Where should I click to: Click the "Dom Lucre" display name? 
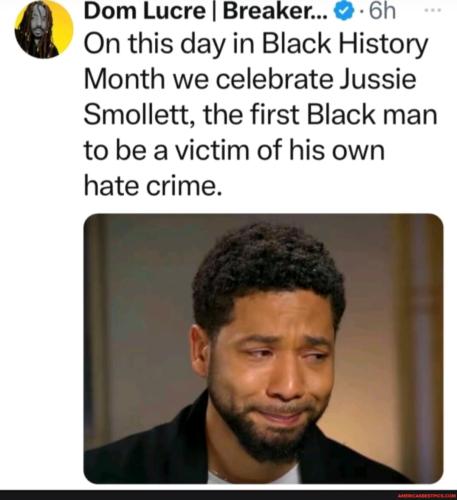tap(144, 11)
